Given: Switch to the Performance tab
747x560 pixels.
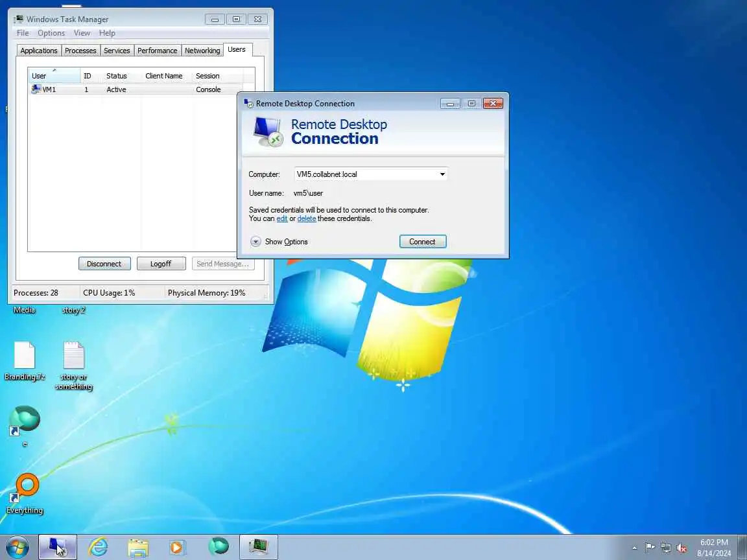Looking at the screenshot, I should [x=157, y=51].
